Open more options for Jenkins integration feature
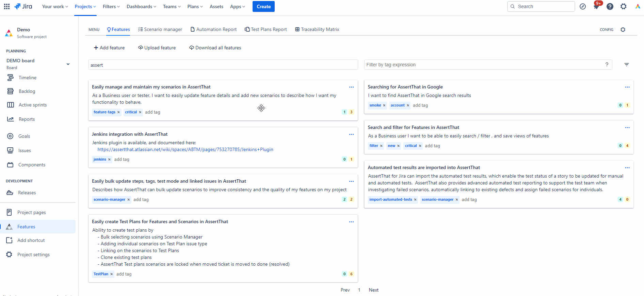 pyautogui.click(x=351, y=134)
